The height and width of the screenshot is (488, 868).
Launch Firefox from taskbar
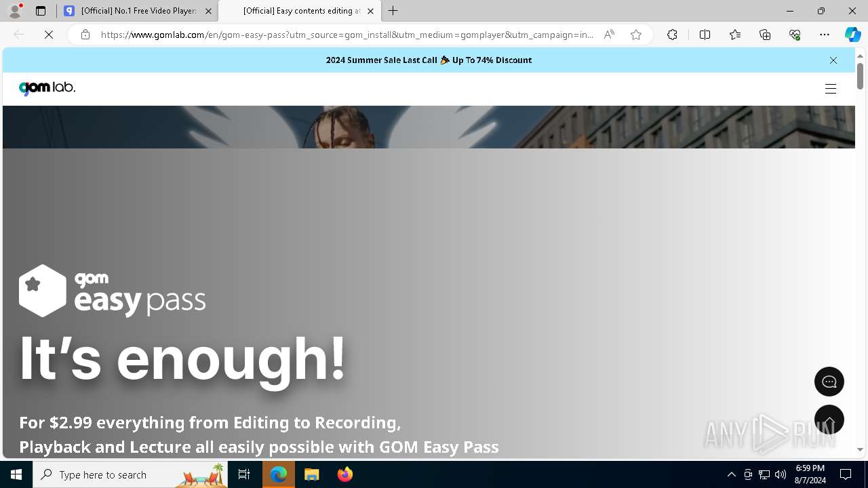coord(344,474)
